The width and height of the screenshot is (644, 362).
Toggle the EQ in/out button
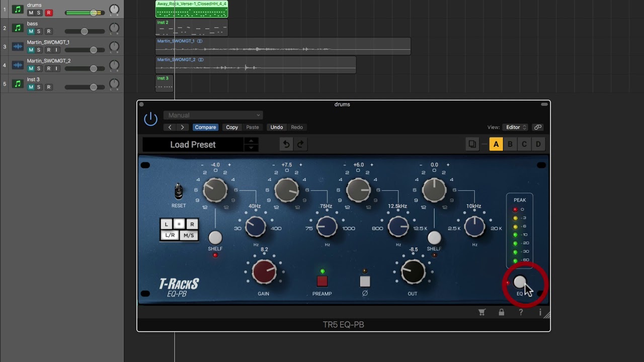tap(520, 282)
